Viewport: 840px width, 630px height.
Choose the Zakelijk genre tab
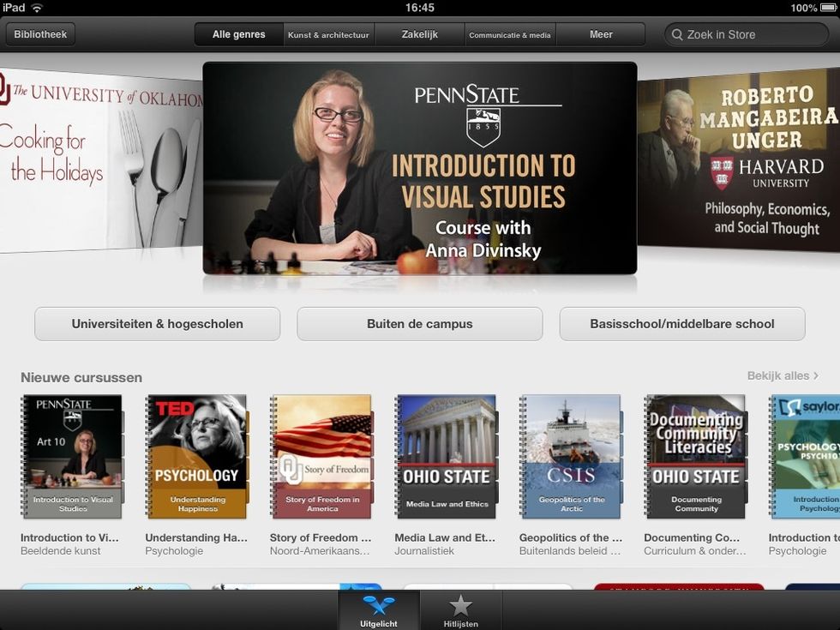419,35
